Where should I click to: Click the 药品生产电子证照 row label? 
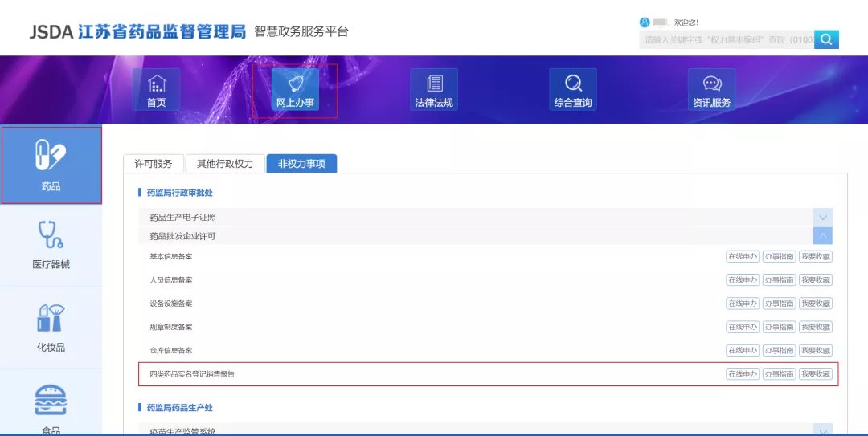pos(182,218)
